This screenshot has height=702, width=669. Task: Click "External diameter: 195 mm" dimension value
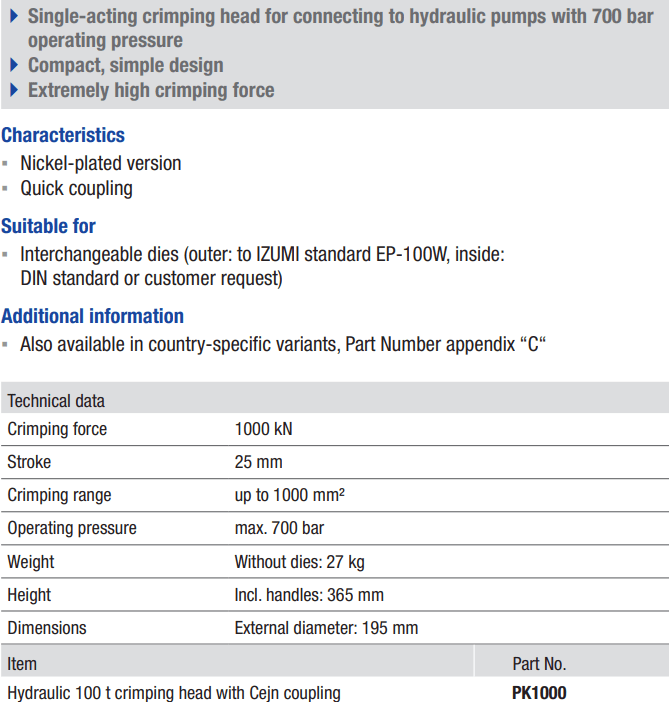[x=326, y=628]
